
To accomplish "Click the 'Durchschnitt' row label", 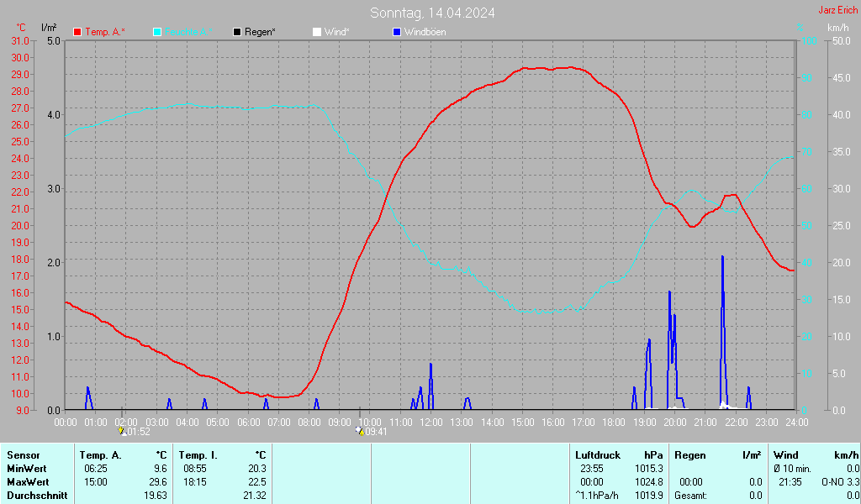I will pos(37,496).
